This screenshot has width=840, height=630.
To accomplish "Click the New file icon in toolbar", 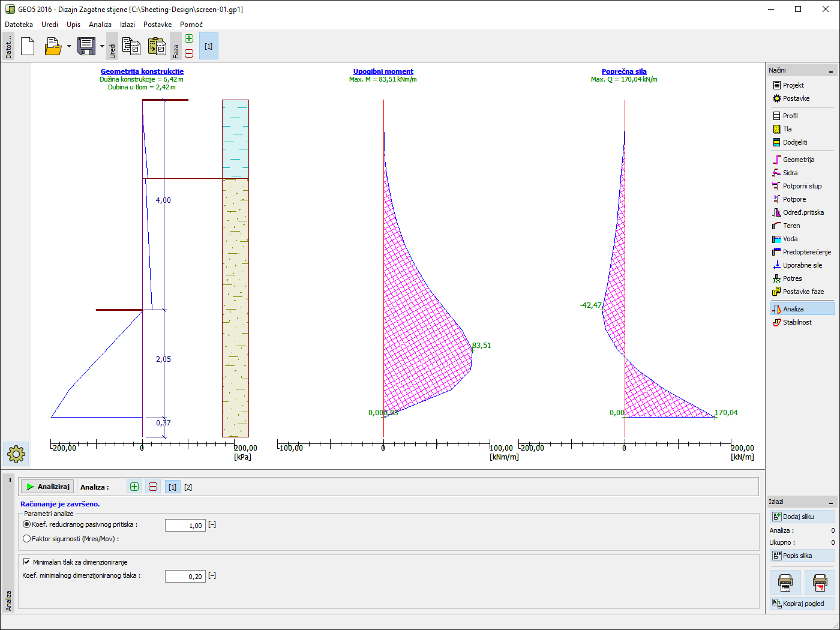I will (x=28, y=46).
